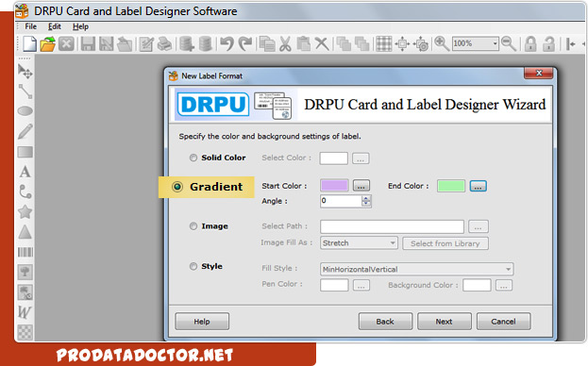The height and width of the screenshot is (366, 588).
Task: Open the Image Fill As dropdown
Action: pos(393,242)
